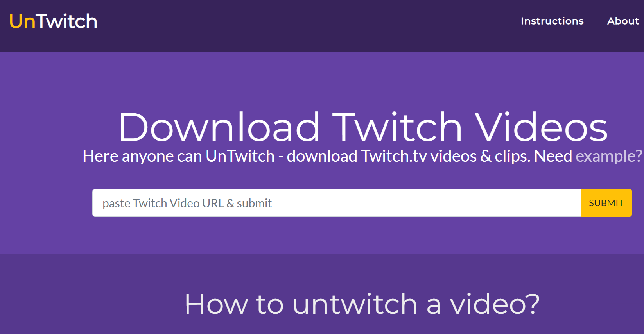
Task: Click the word 'Need' before the example link
Action: coord(553,156)
